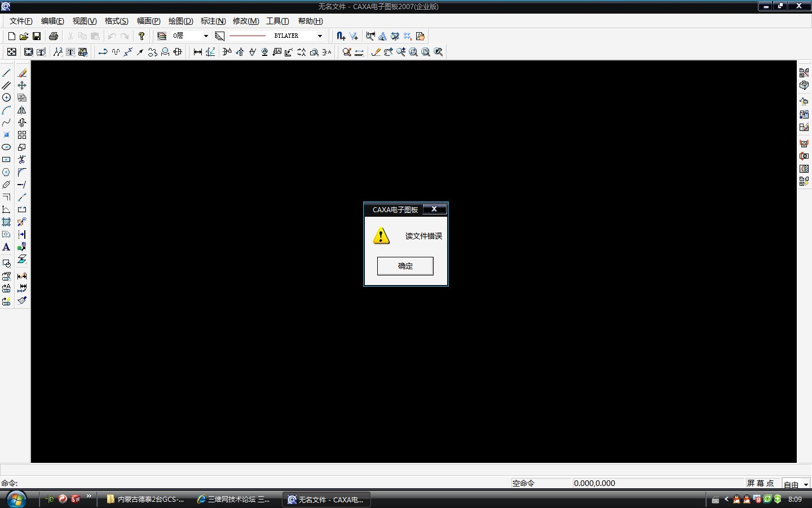Open the 工具(T) menu
The height and width of the screenshot is (508, 812).
(x=277, y=21)
